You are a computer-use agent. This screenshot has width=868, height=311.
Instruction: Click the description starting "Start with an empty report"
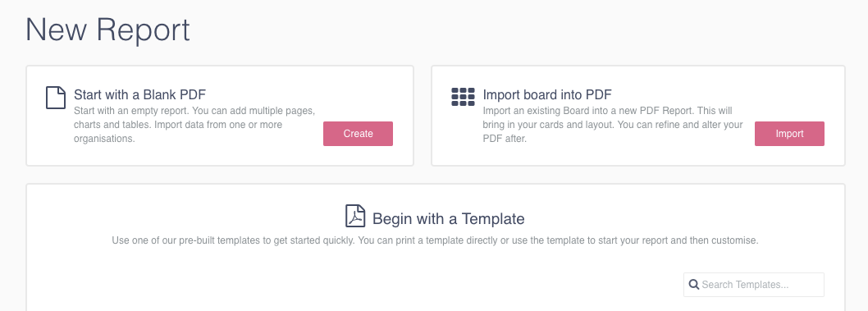pyautogui.click(x=194, y=125)
